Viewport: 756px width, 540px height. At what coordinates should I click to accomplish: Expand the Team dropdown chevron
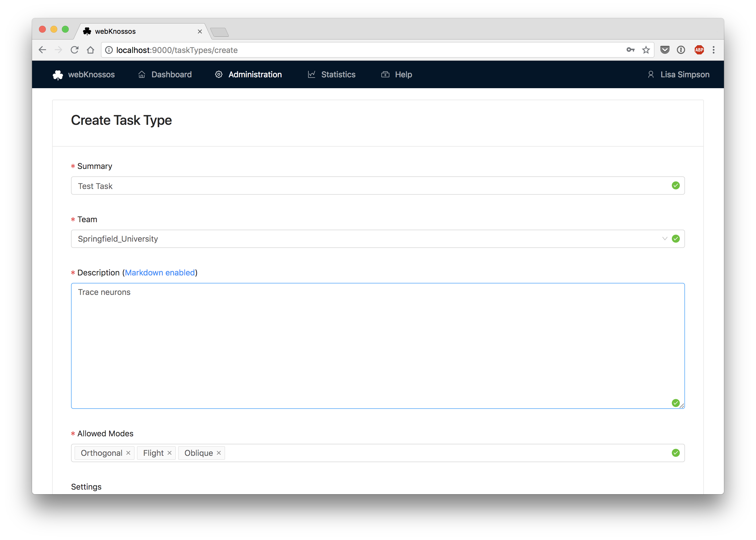(x=665, y=239)
